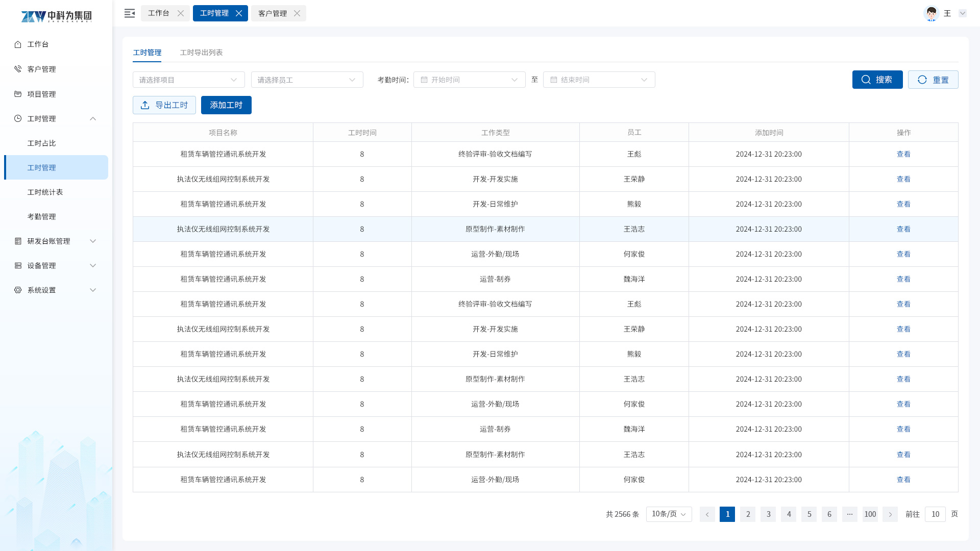The image size is (980, 551).
Task: Click the 导出工时 export button
Action: pyautogui.click(x=164, y=105)
